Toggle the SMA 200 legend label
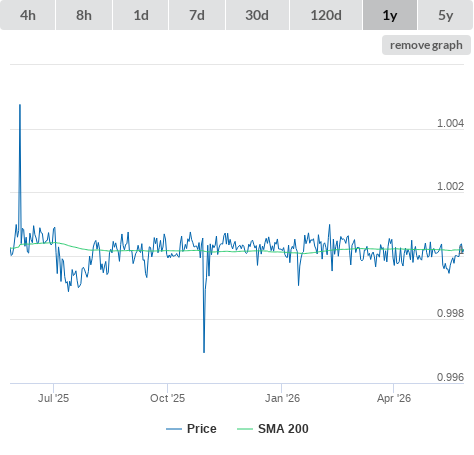Screen dimensions: 474x455 (x=283, y=429)
